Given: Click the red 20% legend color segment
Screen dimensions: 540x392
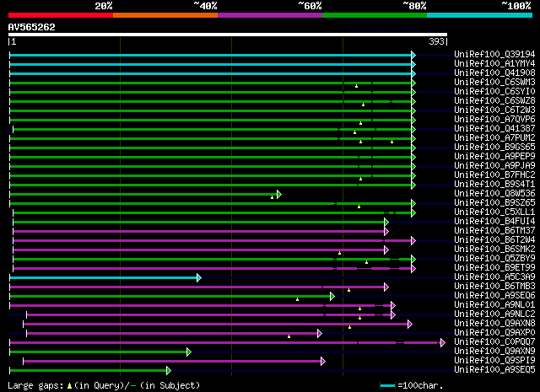Looking at the screenshot, I should tap(61, 15).
